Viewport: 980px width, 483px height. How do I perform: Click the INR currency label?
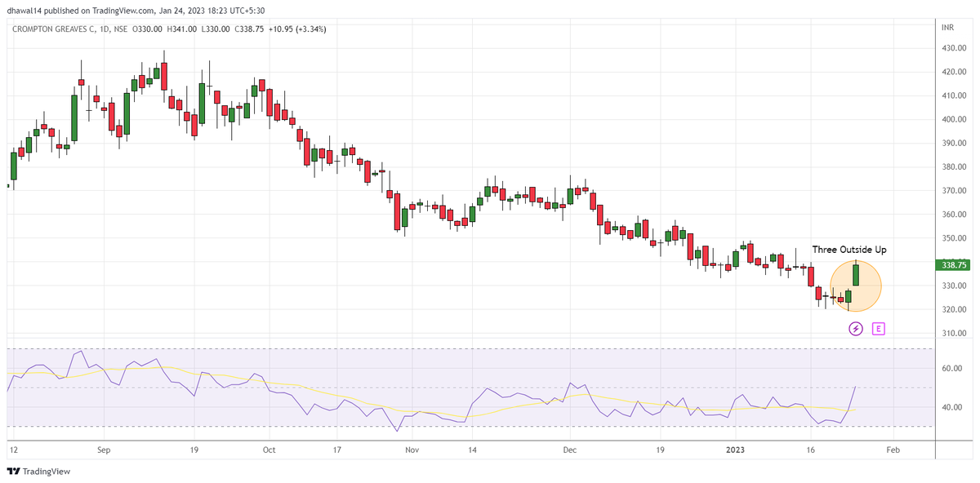947,29
